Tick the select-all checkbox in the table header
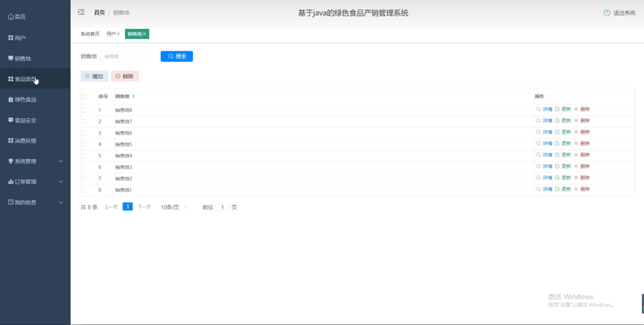 point(84,97)
